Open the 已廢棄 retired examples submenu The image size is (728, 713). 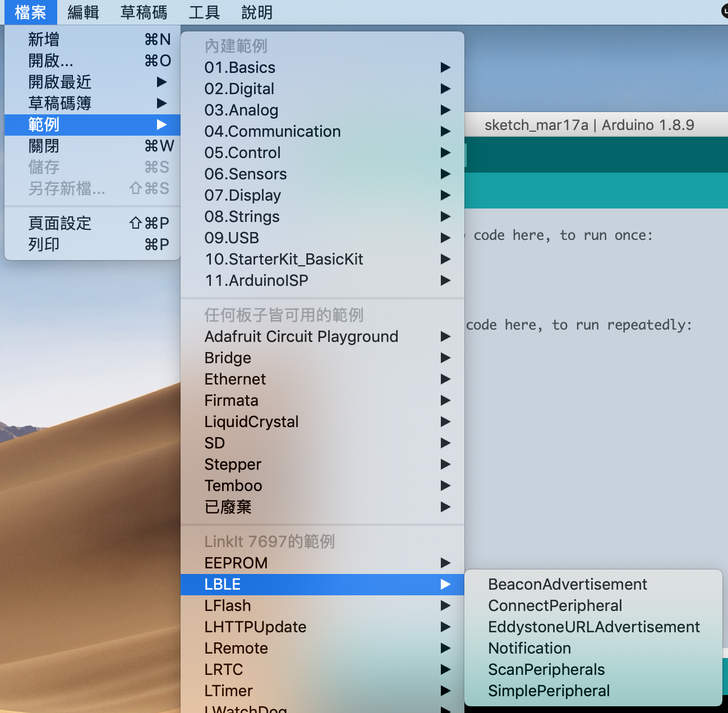[322, 507]
